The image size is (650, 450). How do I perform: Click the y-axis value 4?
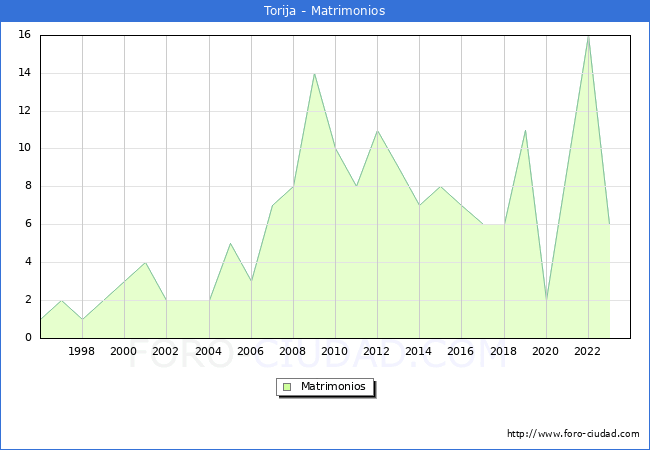tap(28, 261)
